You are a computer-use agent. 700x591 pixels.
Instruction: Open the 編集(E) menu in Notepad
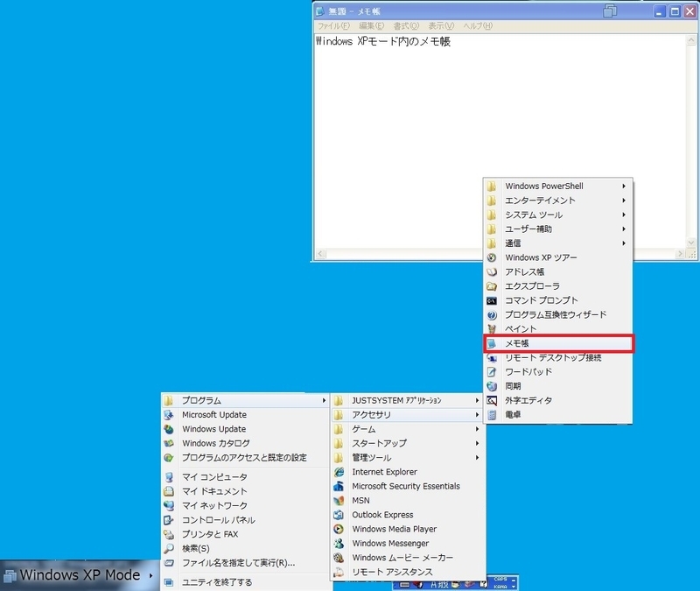[x=371, y=26]
